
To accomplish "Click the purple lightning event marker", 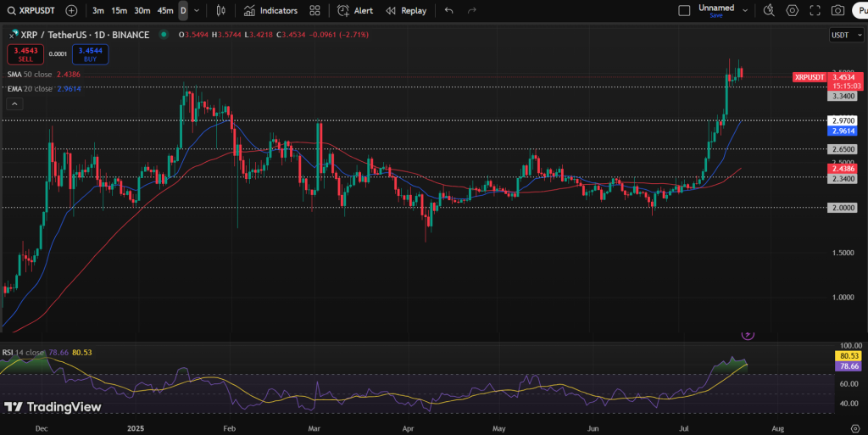I will click(x=748, y=334).
